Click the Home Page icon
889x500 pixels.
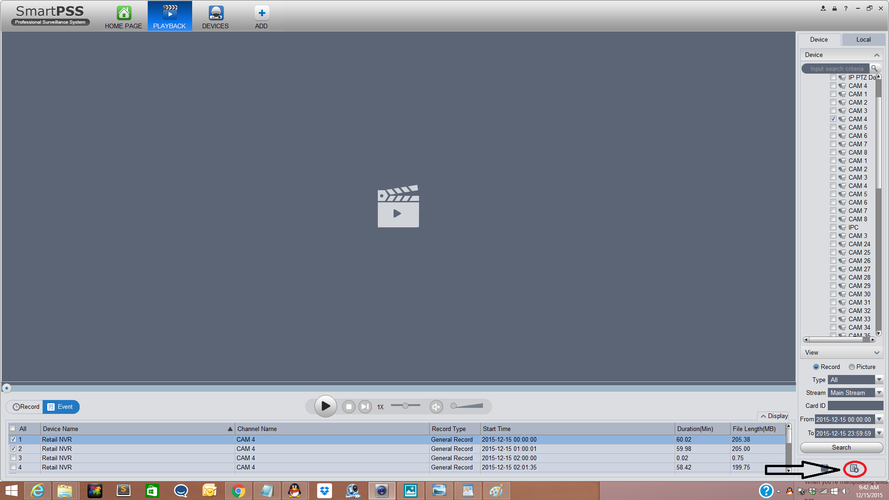(124, 15)
